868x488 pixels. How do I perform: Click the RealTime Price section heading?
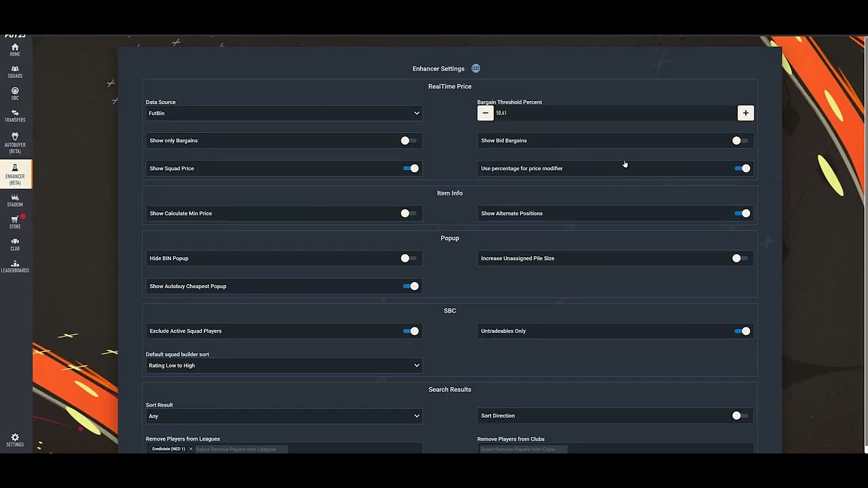450,86
